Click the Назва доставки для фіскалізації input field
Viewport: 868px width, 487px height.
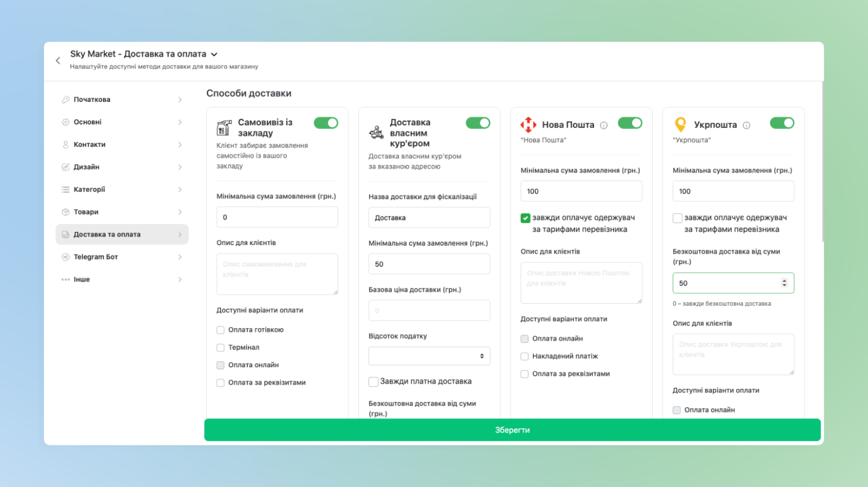[x=429, y=218]
